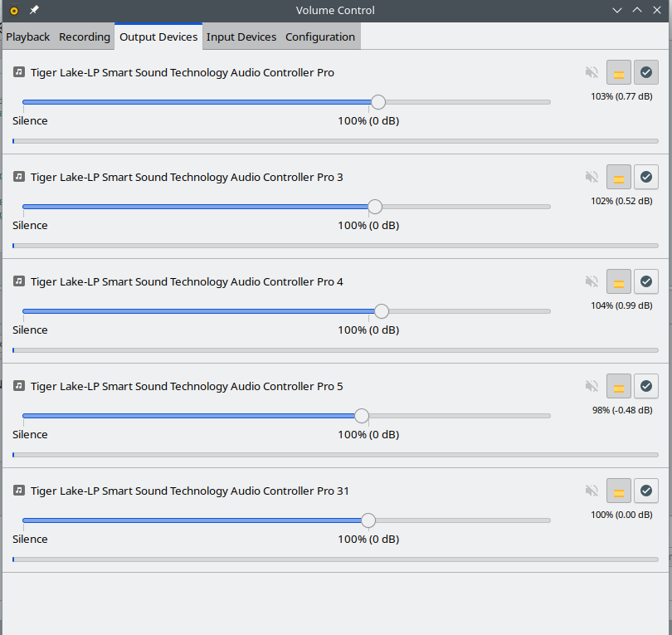The height and width of the screenshot is (635, 672).
Task: Maximize the Volume Control window
Action: pos(637,10)
